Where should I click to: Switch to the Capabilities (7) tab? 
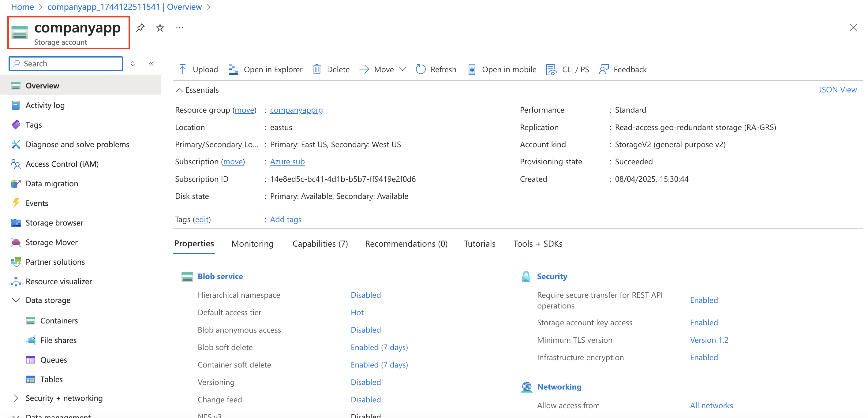[320, 244]
